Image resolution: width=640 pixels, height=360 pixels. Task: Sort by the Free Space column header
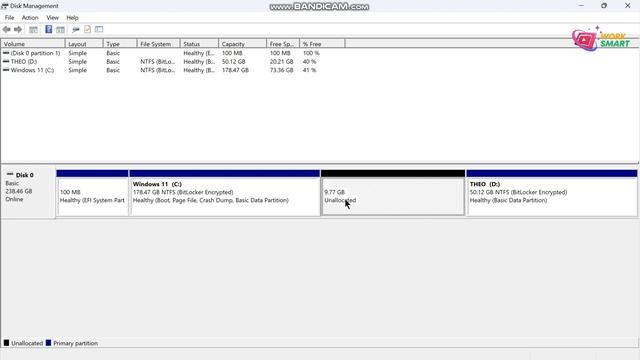(x=283, y=44)
